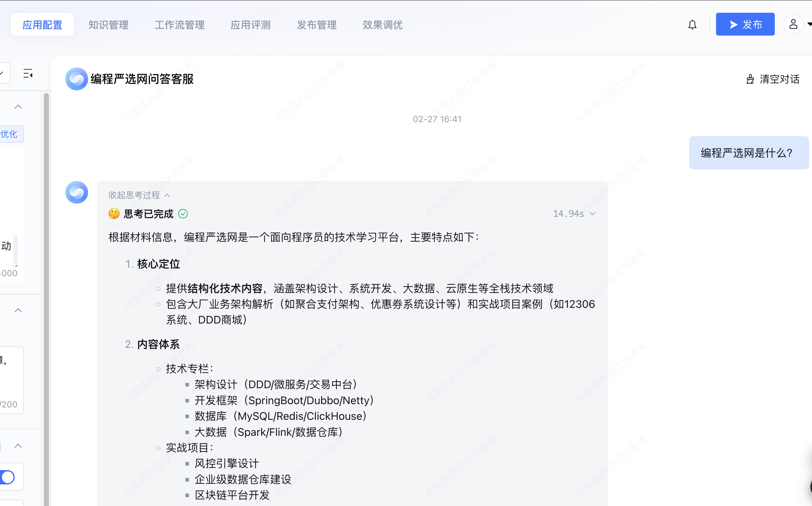The image size is (812, 506).
Task: Collapse the third left panel section chevron
Action: 18,446
